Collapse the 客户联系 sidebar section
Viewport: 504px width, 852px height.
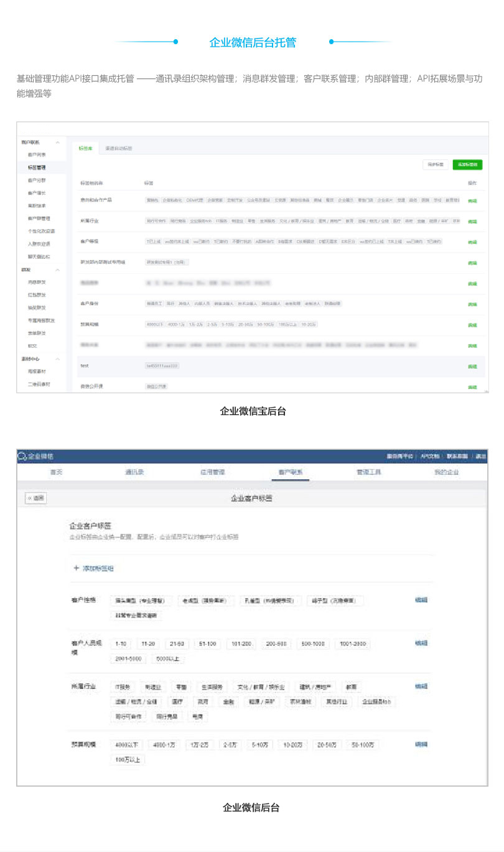pos(58,142)
